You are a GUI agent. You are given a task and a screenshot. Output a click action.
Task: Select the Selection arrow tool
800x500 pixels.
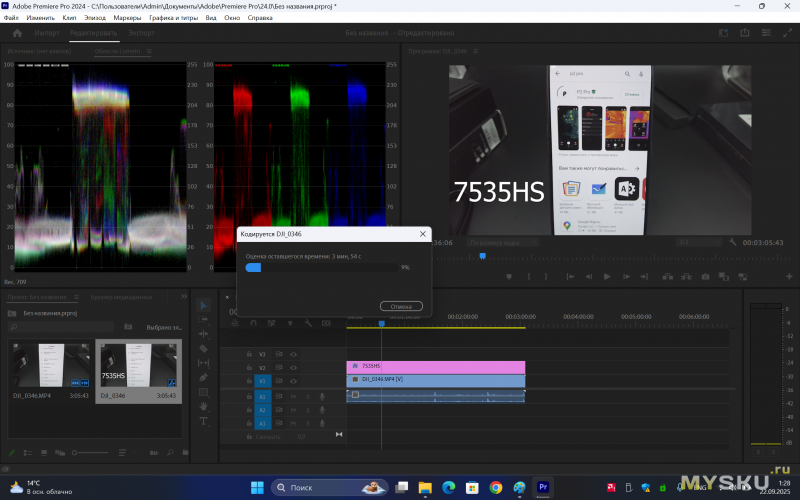tap(204, 305)
